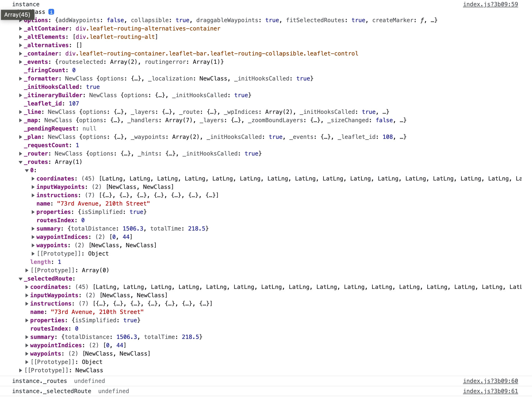Expand waypointIndices under _selectedRoute

(27, 345)
